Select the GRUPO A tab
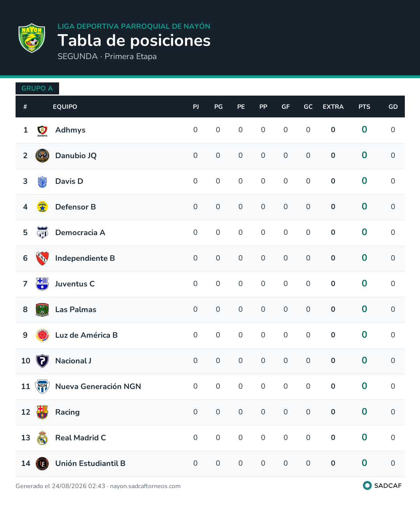 (37, 88)
